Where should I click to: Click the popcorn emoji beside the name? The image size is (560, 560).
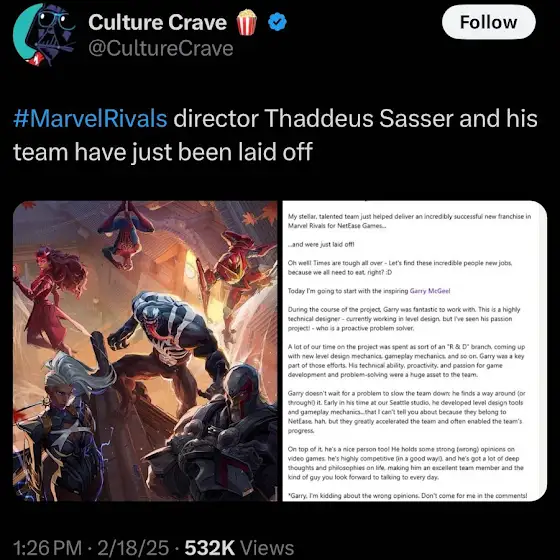(x=246, y=22)
